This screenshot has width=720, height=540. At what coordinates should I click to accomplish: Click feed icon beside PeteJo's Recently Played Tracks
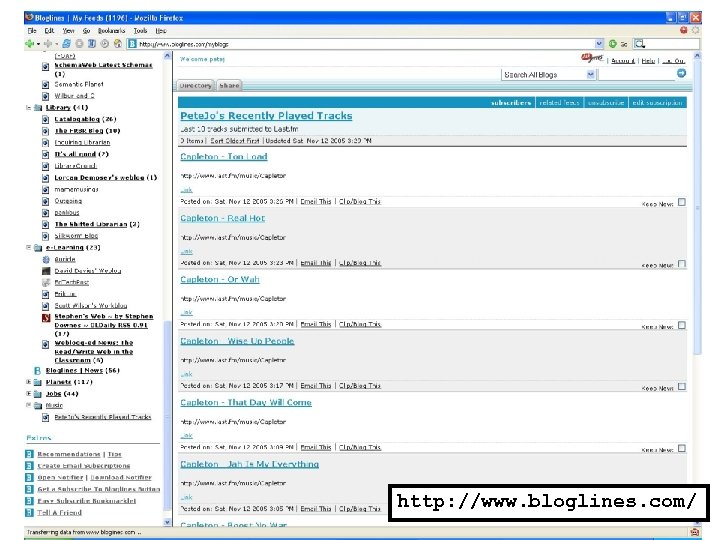click(x=45, y=417)
